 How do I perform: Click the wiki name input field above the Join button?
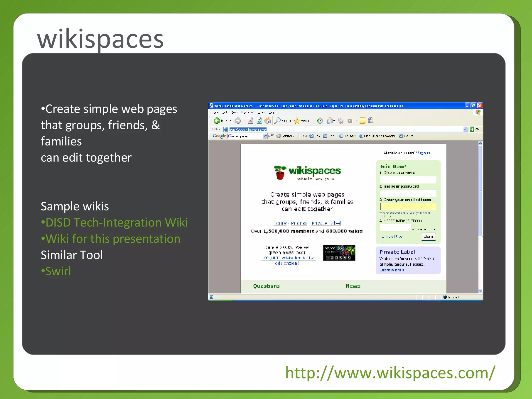[395, 228]
